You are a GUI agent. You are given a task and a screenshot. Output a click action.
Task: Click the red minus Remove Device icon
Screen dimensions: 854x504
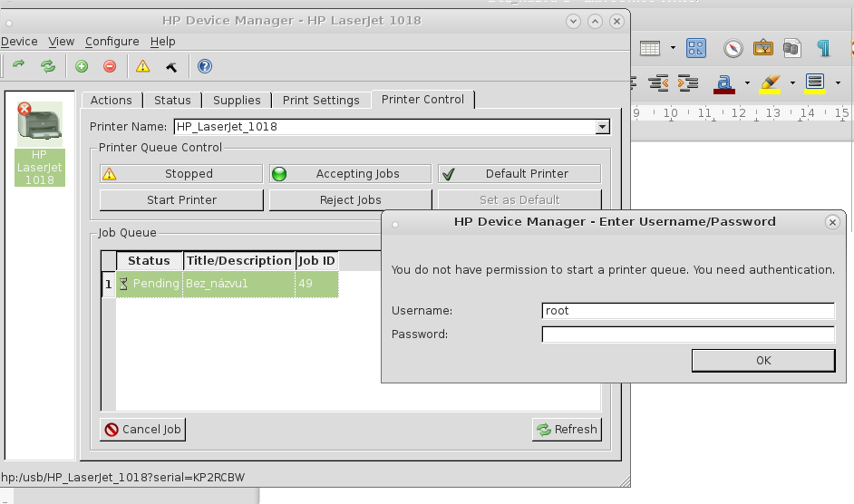tap(110, 66)
